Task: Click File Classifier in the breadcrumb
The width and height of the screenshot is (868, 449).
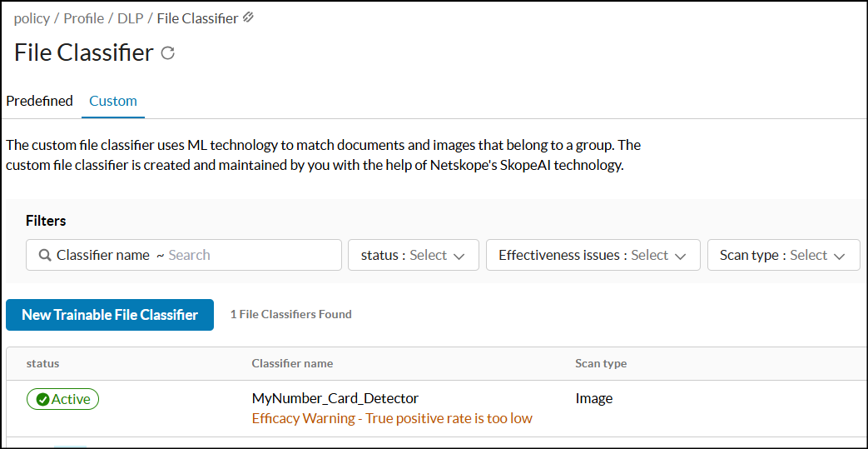Action: tap(197, 18)
